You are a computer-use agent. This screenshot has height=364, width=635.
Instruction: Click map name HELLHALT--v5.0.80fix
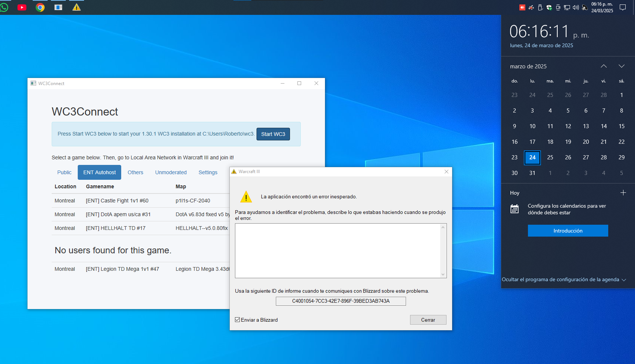(202, 228)
